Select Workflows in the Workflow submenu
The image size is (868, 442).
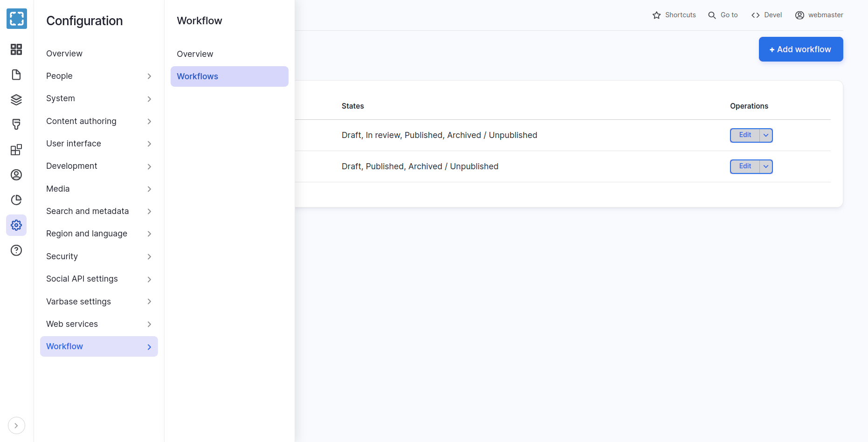229,76
